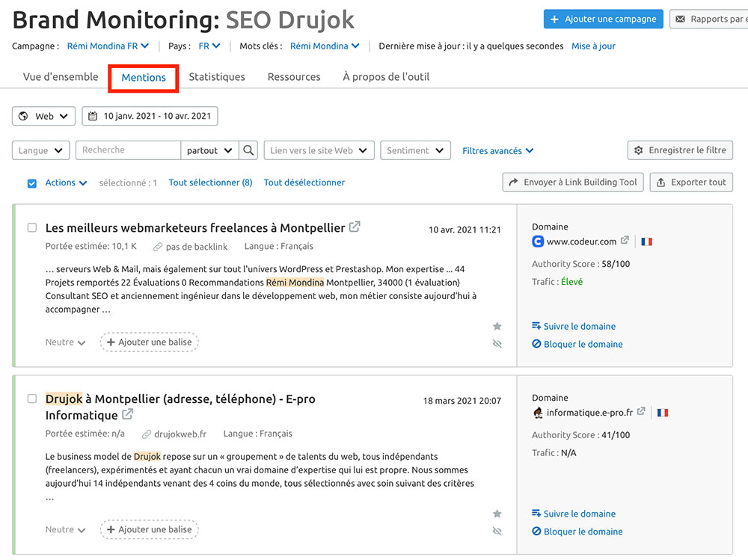Click the French flag beside informatique.e-pro.fr
The height and width of the screenshot is (560, 748).
point(663,413)
